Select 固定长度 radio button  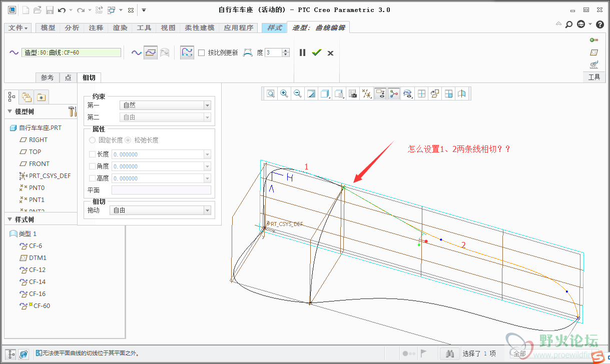pyautogui.click(x=92, y=140)
